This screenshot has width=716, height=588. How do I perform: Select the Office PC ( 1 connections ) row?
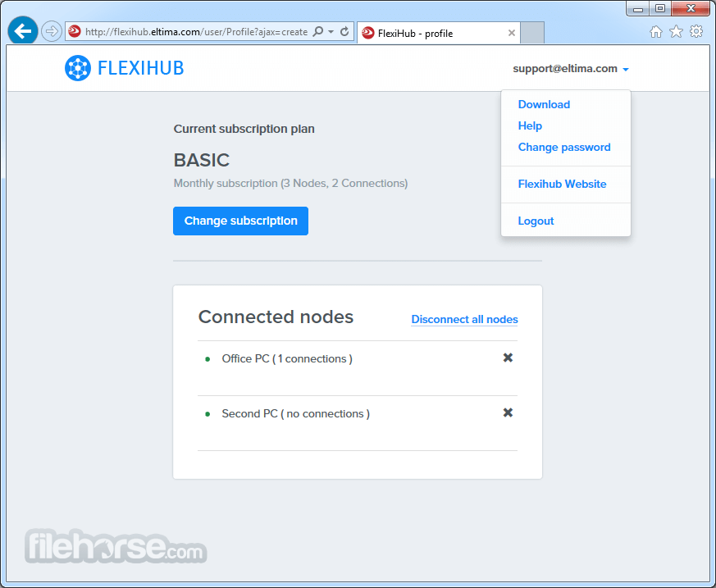click(x=358, y=368)
